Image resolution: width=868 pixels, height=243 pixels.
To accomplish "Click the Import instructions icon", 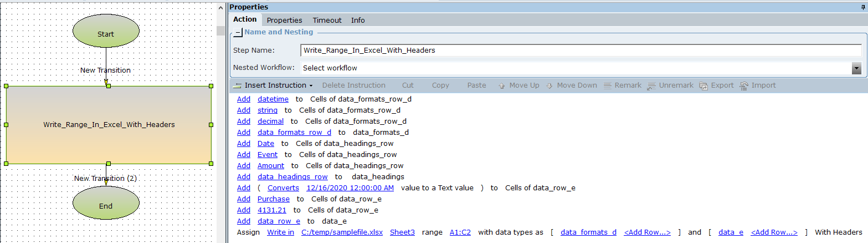I will (744, 85).
